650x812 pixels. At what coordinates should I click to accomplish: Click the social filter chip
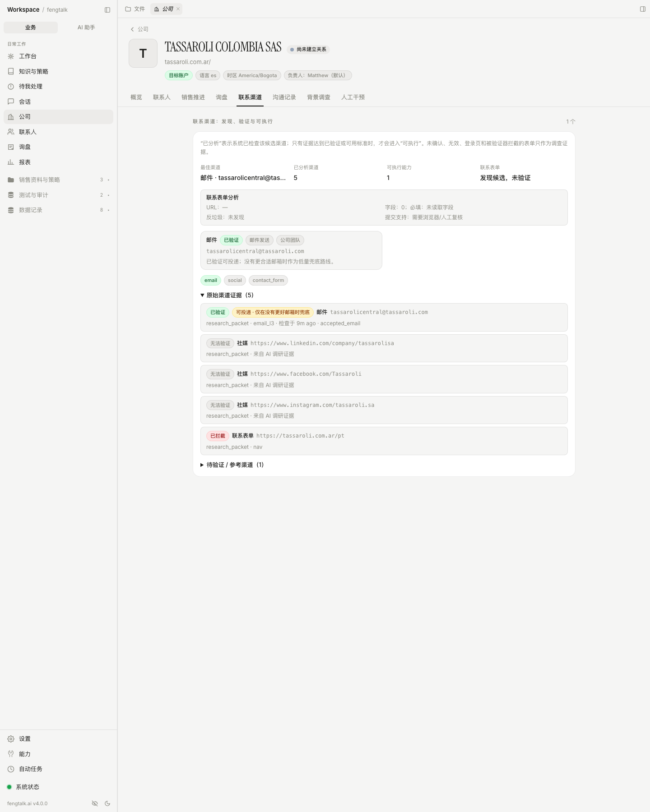click(235, 281)
